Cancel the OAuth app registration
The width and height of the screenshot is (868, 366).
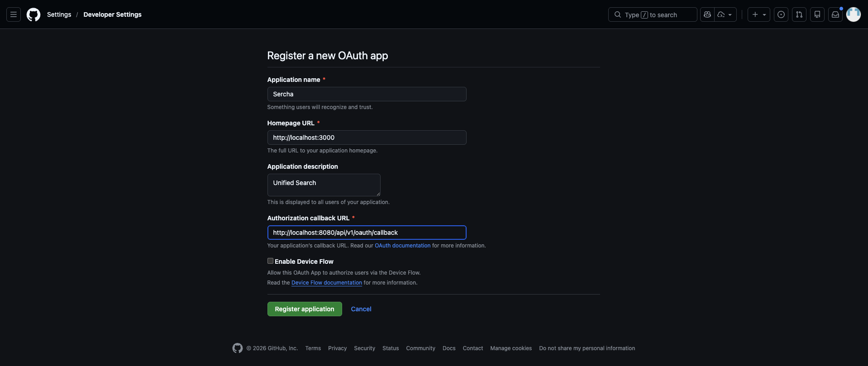(x=361, y=309)
